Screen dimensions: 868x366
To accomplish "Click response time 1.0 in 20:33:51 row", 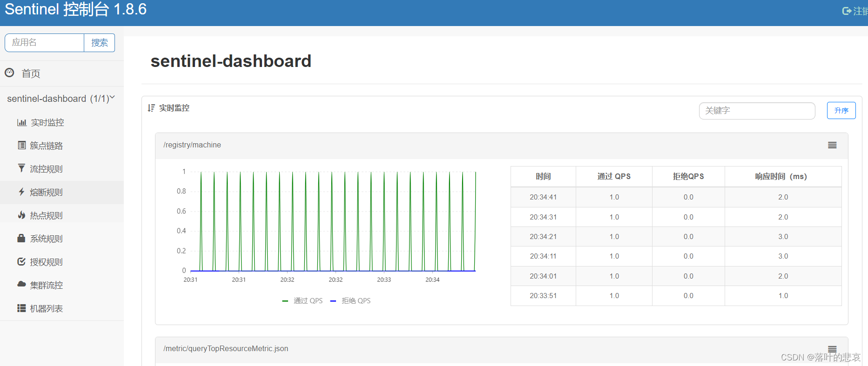I will 783,296.
